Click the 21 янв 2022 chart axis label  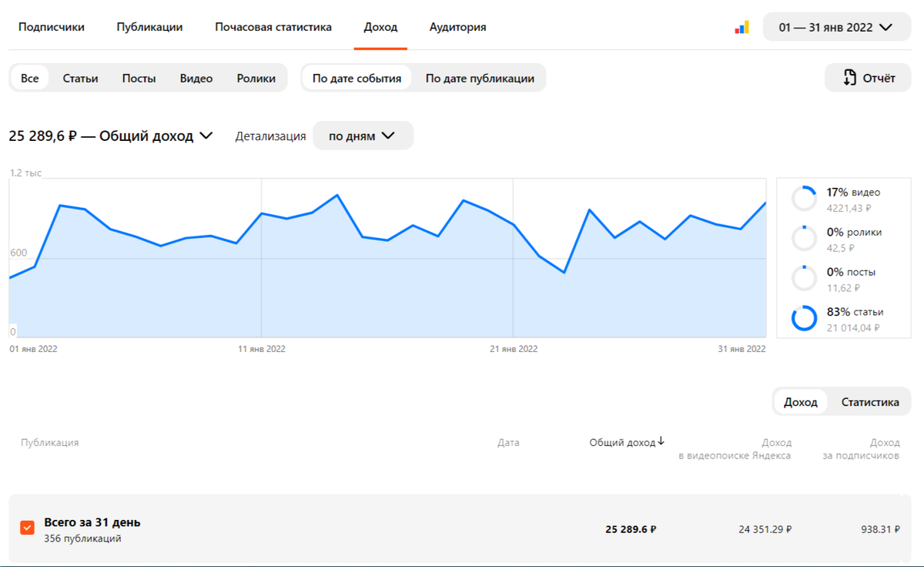(514, 349)
